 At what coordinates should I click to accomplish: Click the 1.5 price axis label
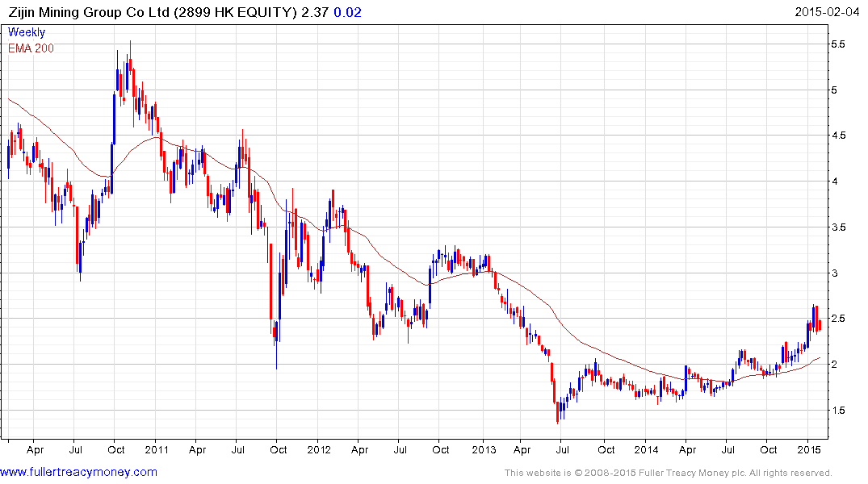(x=838, y=411)
